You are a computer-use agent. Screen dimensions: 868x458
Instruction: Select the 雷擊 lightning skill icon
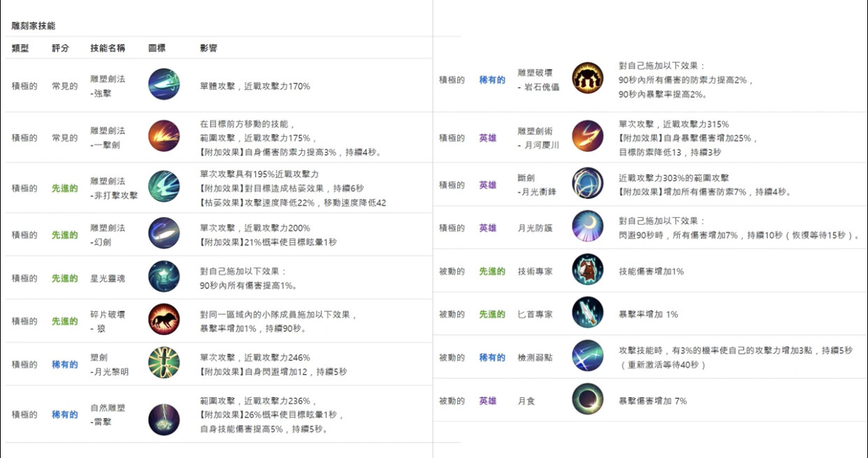164,419
